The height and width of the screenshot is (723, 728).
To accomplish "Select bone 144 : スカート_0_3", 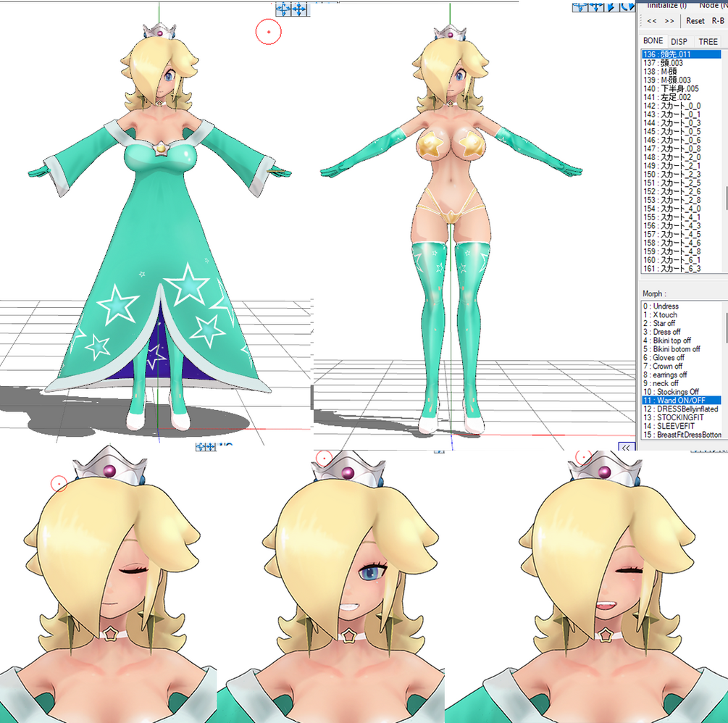I will 681,123.
